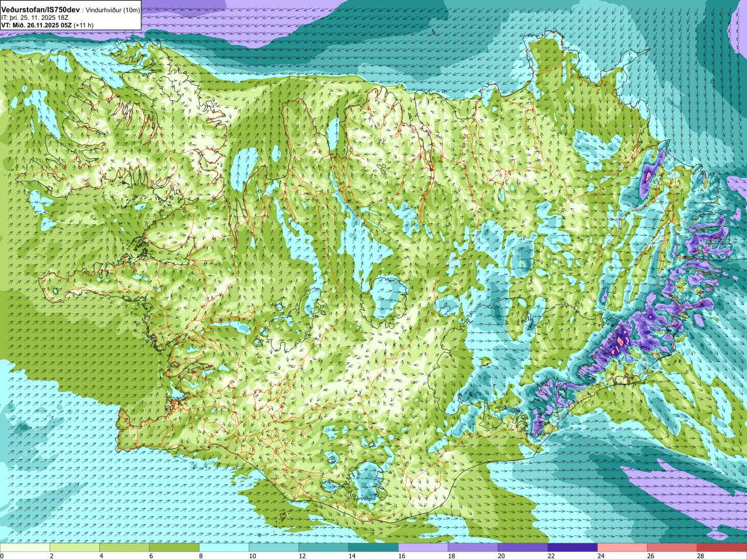747x560 pixels.
Task: Click the legend tick label '4'
Action: 102,556
